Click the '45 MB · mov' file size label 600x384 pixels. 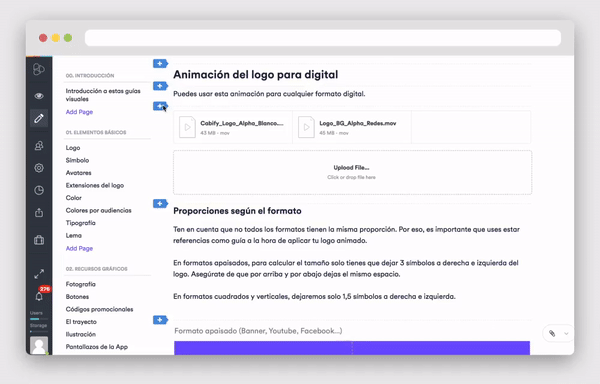(x=334, y=133)
